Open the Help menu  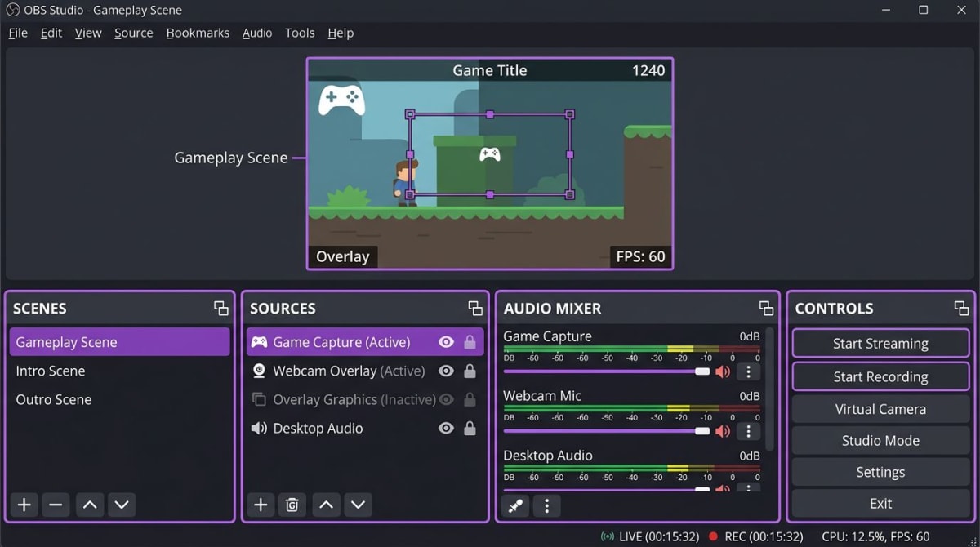pyautogui.click(x=341, y=33)
